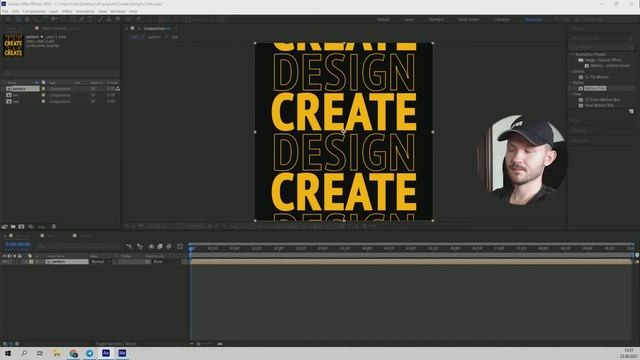
Task: Collapse the Time category in Effects panel
Action: (x=572, y=94)
